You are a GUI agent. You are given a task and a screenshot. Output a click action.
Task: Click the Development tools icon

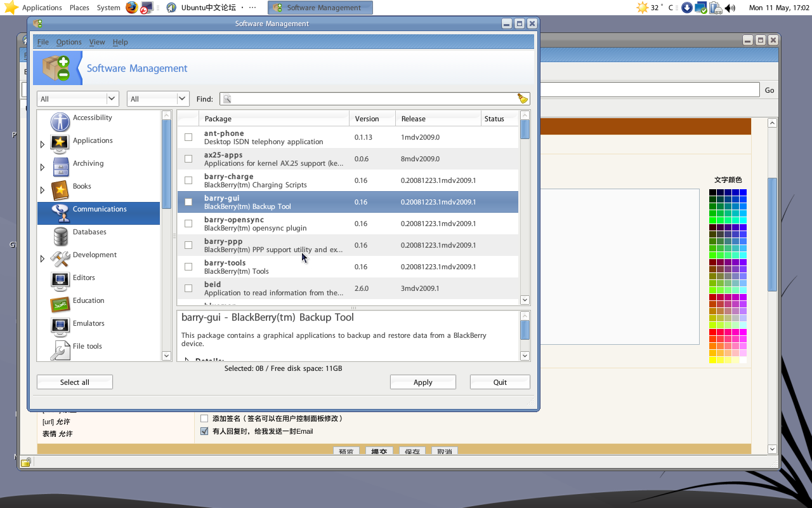tap(60, 258)
